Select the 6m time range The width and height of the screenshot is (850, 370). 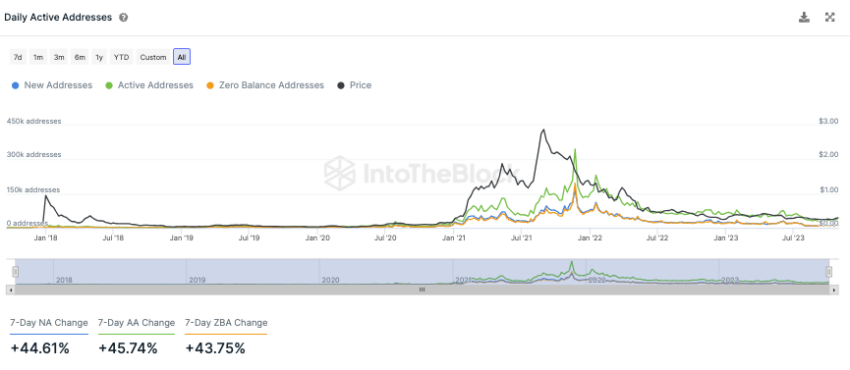coord(80,57)
